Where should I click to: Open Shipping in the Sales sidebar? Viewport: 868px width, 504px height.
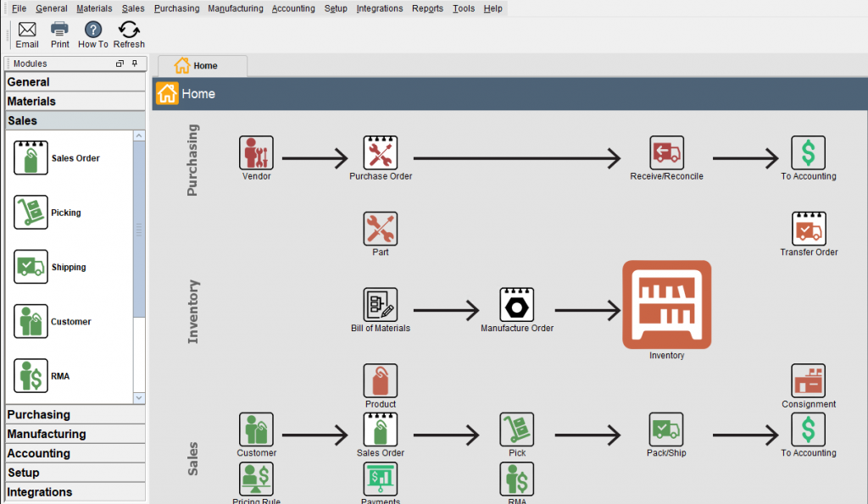click(x=31, y=267)
